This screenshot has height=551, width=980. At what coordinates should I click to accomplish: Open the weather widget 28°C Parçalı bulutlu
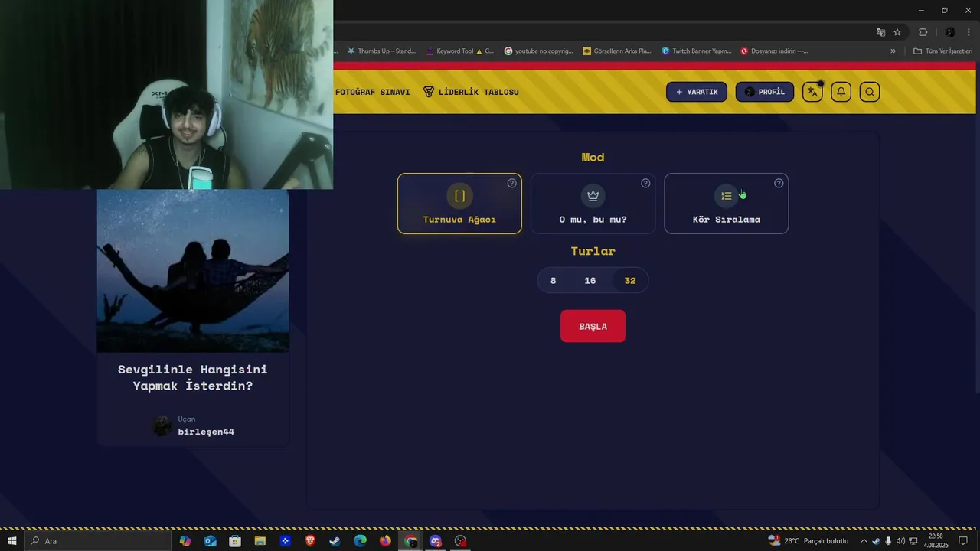[808, 541]
